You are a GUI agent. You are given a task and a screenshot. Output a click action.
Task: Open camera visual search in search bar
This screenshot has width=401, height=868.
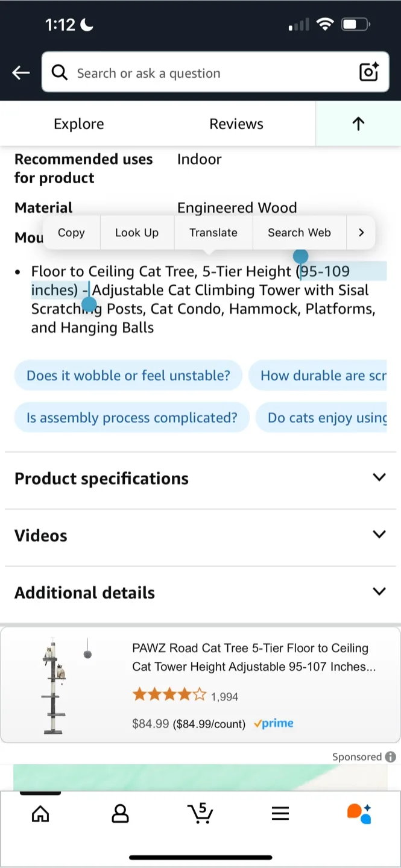click(368, 72)
